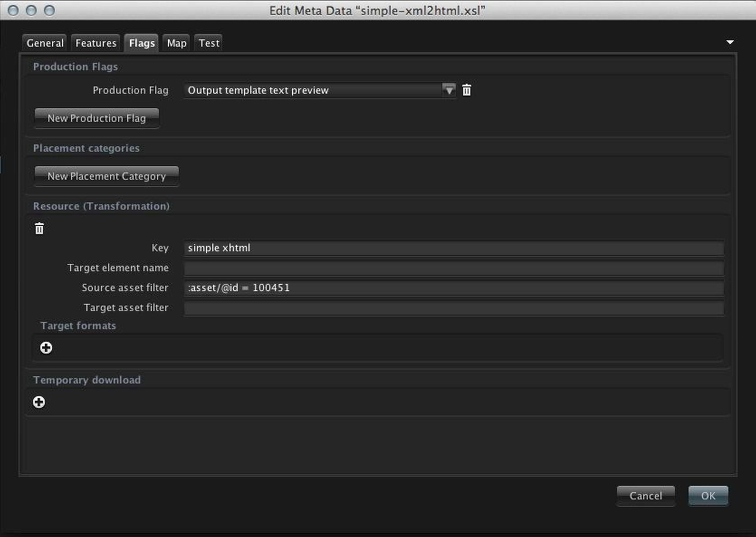Switch to the General tab
The image size is (756, 537).
(45, 43)
